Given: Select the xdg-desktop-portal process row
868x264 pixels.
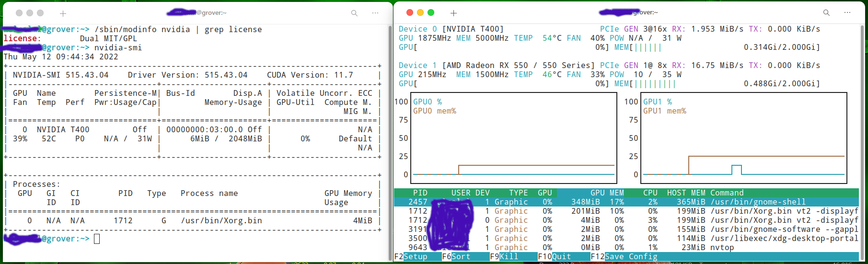Looking at the screenshot, I should pyautogui.click(x=626, y=239).
